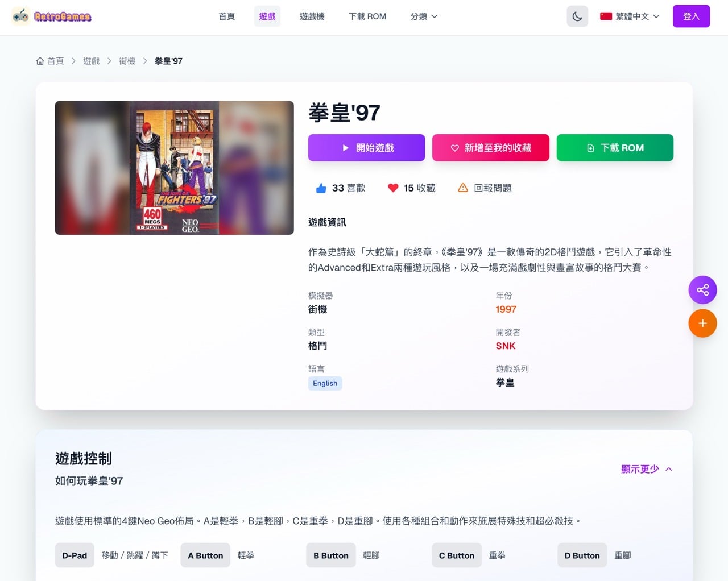Click the 拳皇'97 cover image
Viewport: 728px width, 581px height.
coord(175,168)
